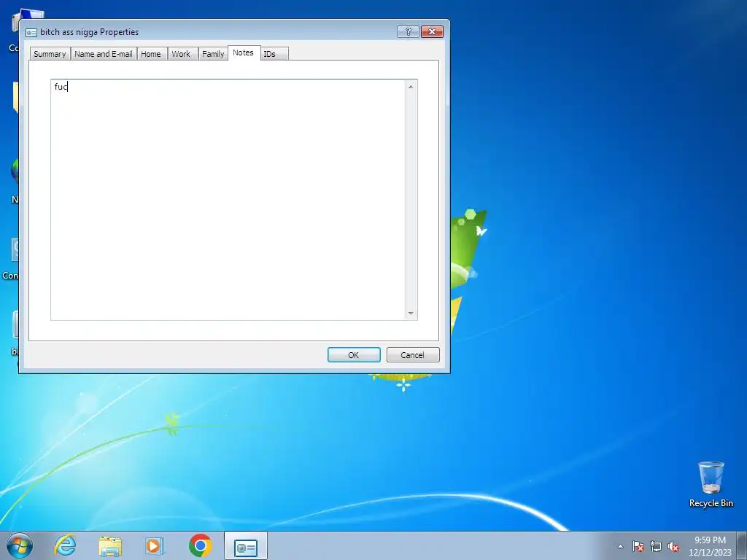This screenshot has width=747, height=560.
Task: Switch to the Summary tab
Action: 50,54
